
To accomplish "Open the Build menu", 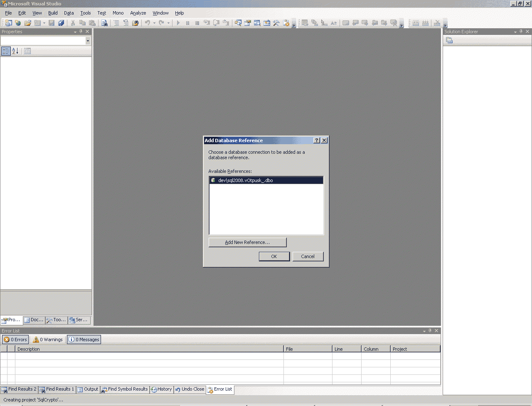I will [53, 13].
